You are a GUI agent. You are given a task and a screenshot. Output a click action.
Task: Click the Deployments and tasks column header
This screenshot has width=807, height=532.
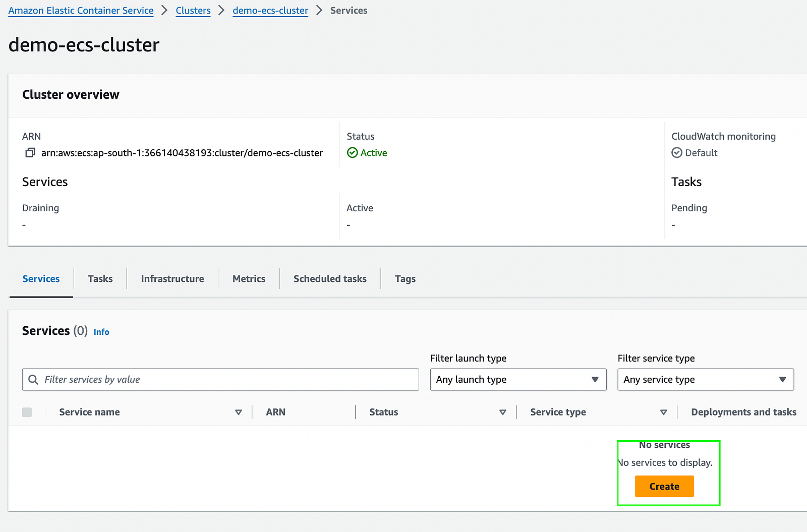(744, 412)
